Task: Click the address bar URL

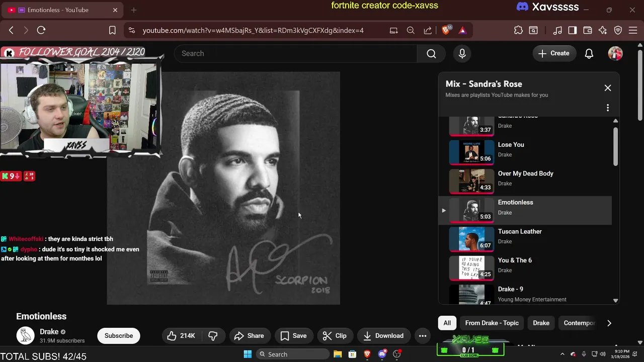Action: point(253,30)
